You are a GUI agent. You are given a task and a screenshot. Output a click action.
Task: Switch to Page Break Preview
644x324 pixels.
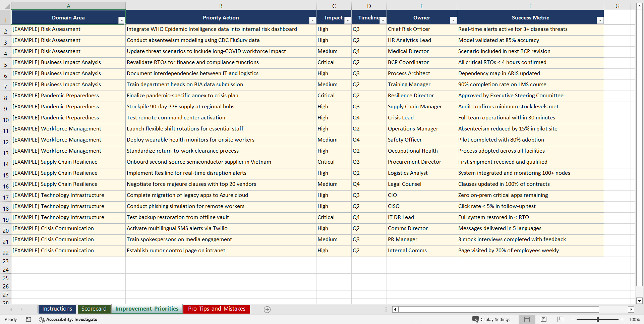coord(560,319)
